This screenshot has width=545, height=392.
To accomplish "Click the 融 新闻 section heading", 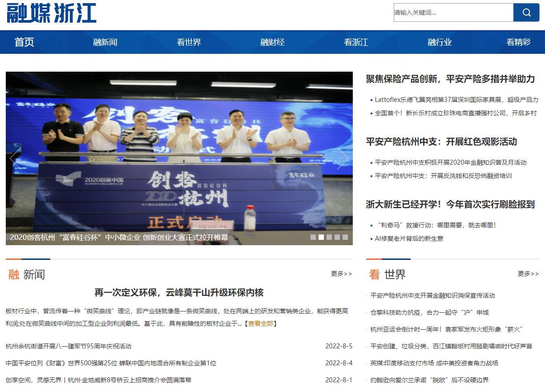I will [x=27, y=275].
